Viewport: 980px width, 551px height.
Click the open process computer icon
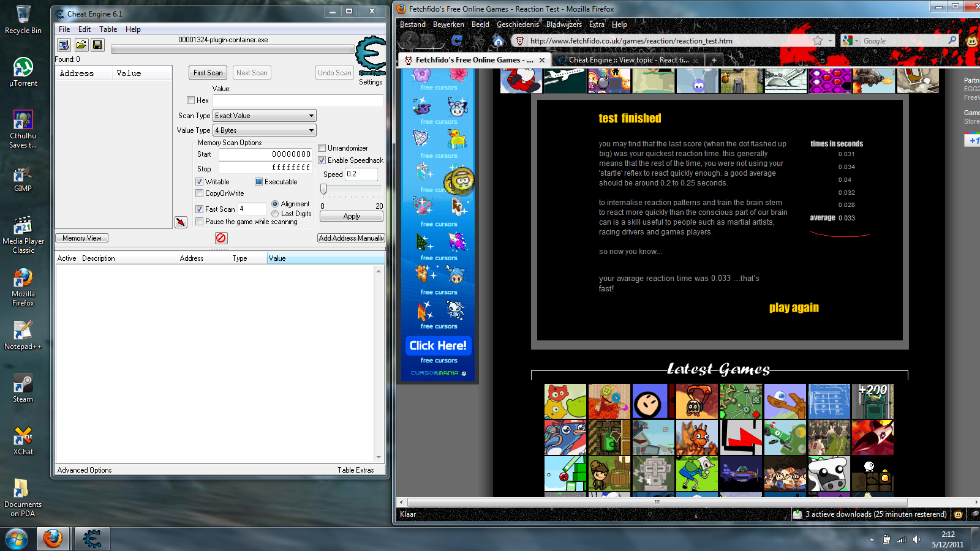pos(64,45)
